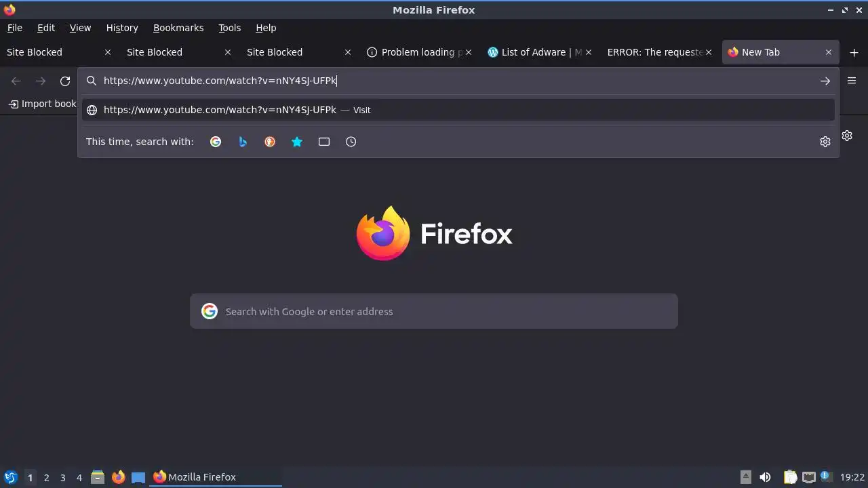Click the 19:22 taskbar clock
This screenshot has height=488, width=868.
(852, 477)
